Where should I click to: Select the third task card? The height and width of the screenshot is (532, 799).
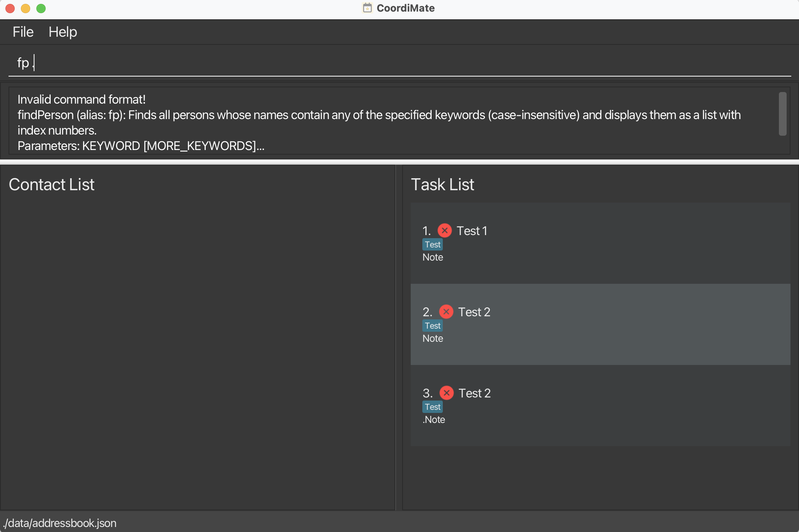pos(600,406)
